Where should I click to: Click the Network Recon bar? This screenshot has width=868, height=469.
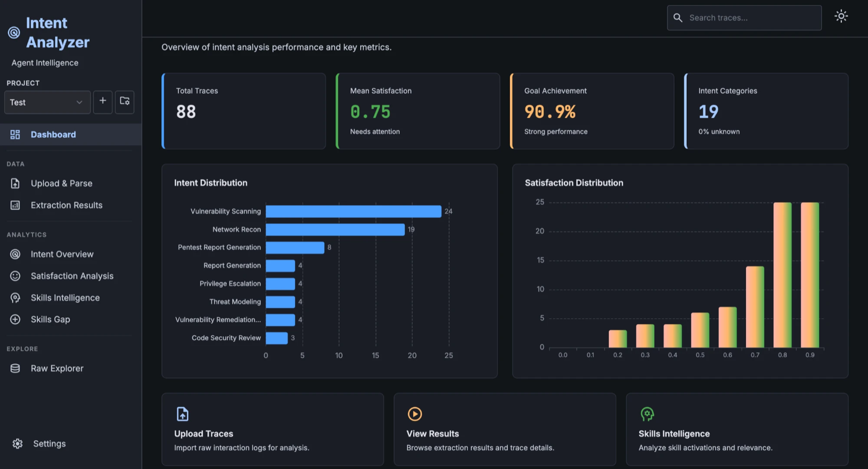[x=335, y=229]
